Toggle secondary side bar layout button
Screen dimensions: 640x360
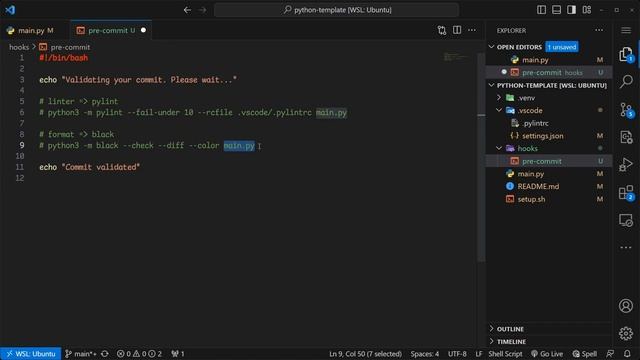[571, 10]
